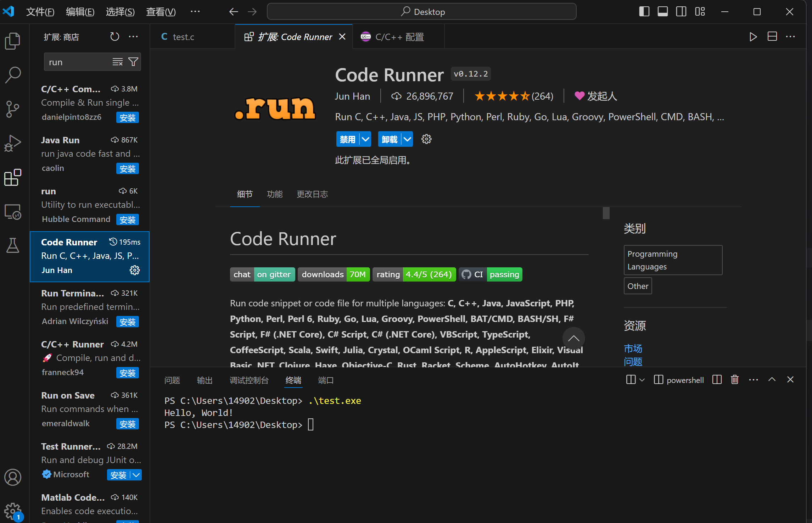The image size is (812, 523).
Task: Open extensions view more actions menu
Action: 133,37
